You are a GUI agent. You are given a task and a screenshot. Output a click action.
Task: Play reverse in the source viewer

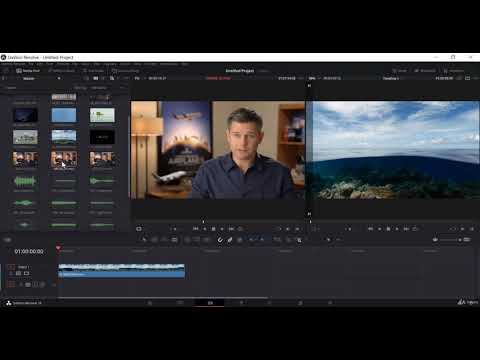(x=205, y=229)
